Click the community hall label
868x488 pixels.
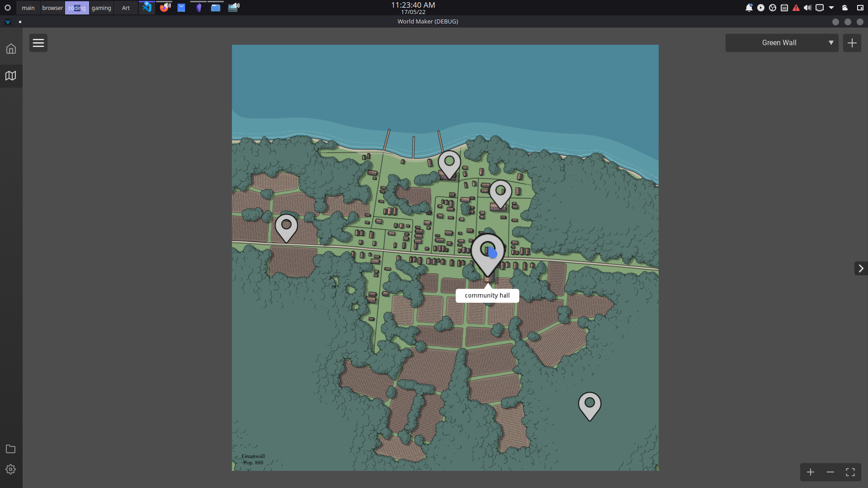coord(487,296)
